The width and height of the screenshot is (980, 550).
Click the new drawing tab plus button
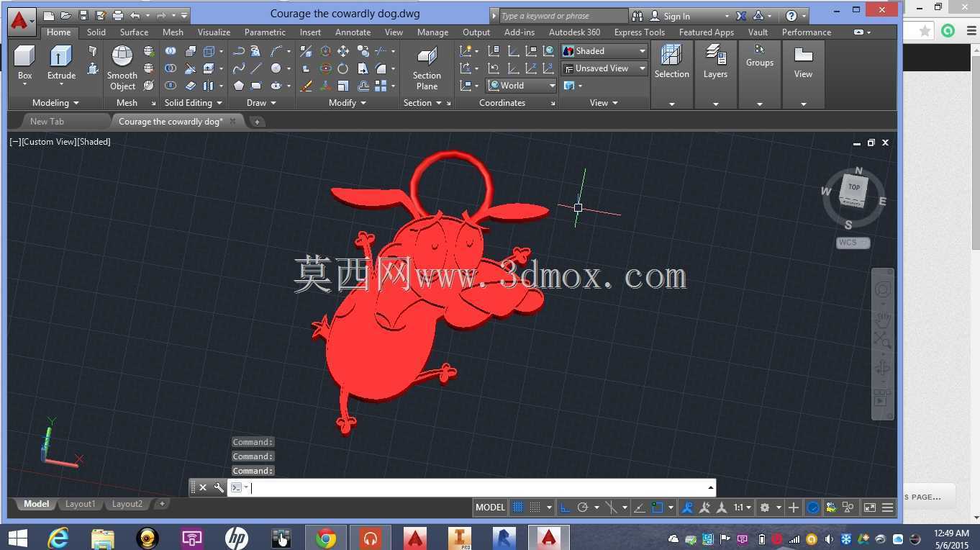click(x=257, y=122)
